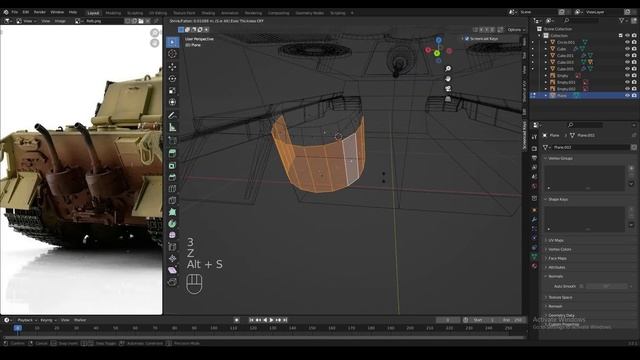
Task: Select the Scale tool
Action: pyautogui.click(x=172, y=90)
